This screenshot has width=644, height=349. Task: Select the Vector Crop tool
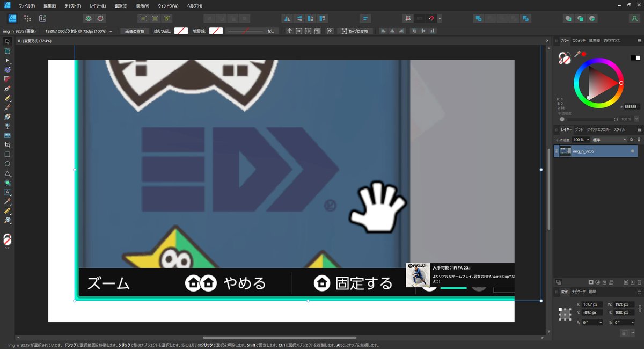pyautogui.click(x=8, y=145)
